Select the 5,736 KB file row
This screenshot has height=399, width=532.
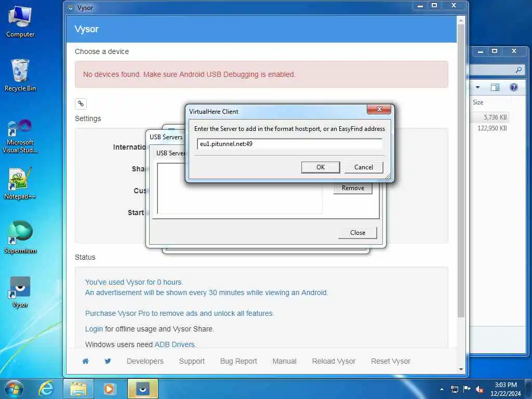pyautogui.click(x=490, y=117)
